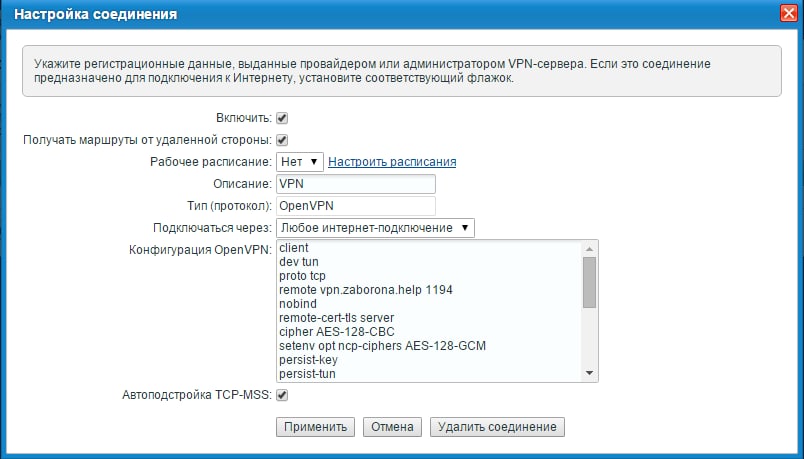Open the Рабочее расписание dropdown
Screen dimensions: 804x459
[x=299, y=162]
